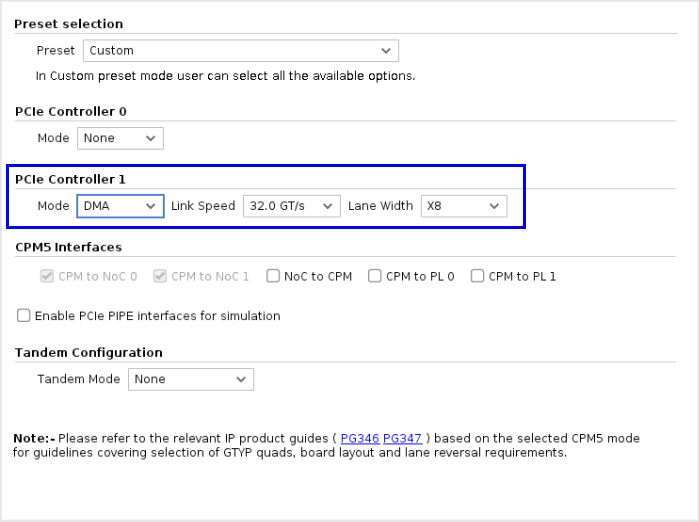699x522 pixels.
Task: Click the Tandem Mode dropdown chevron
Action: (241, 379)
